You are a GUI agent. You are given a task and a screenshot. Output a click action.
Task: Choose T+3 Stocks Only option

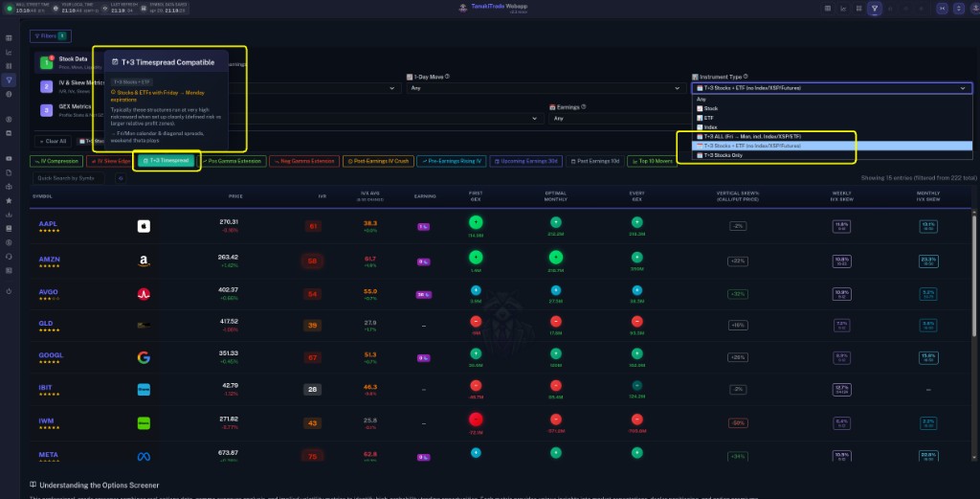[x=832, y=155]
